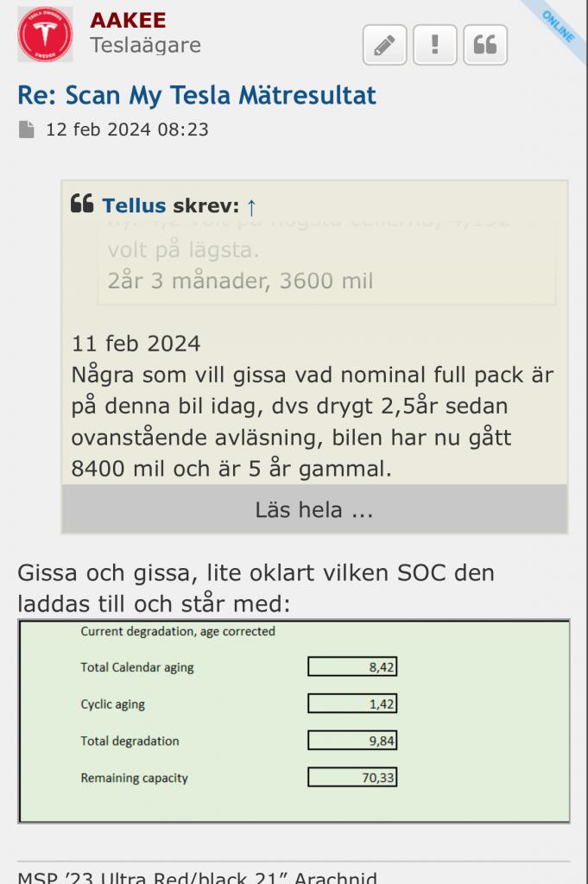Image resolution: width=588 pixels, height=884 pixels.
Task: Click the Total degradation value 9,84
Action: 352,740
